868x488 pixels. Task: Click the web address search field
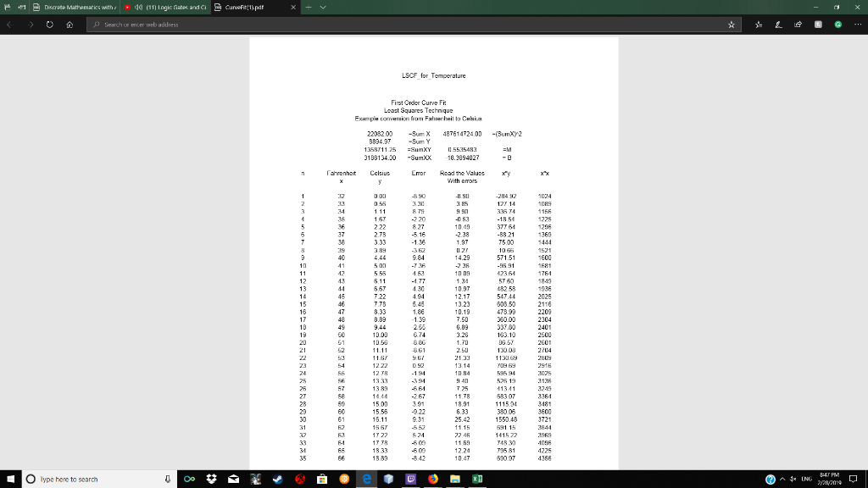(339, 25)
